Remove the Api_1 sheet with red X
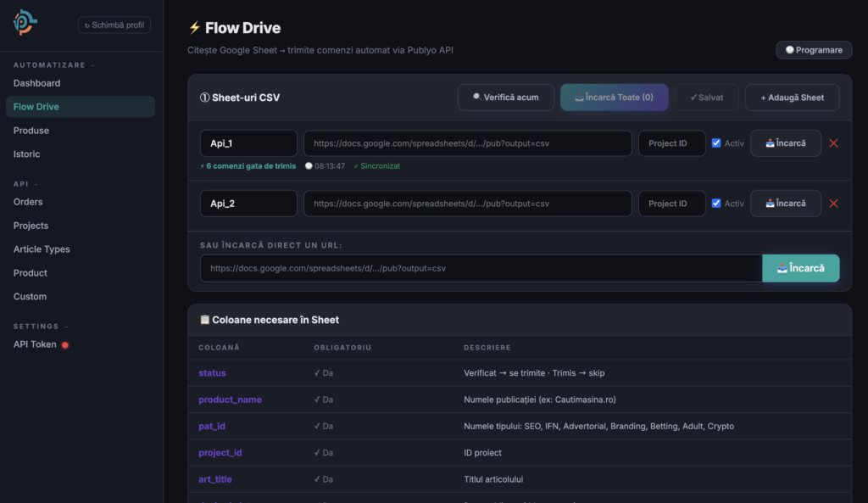 click(x=833, y=143)
